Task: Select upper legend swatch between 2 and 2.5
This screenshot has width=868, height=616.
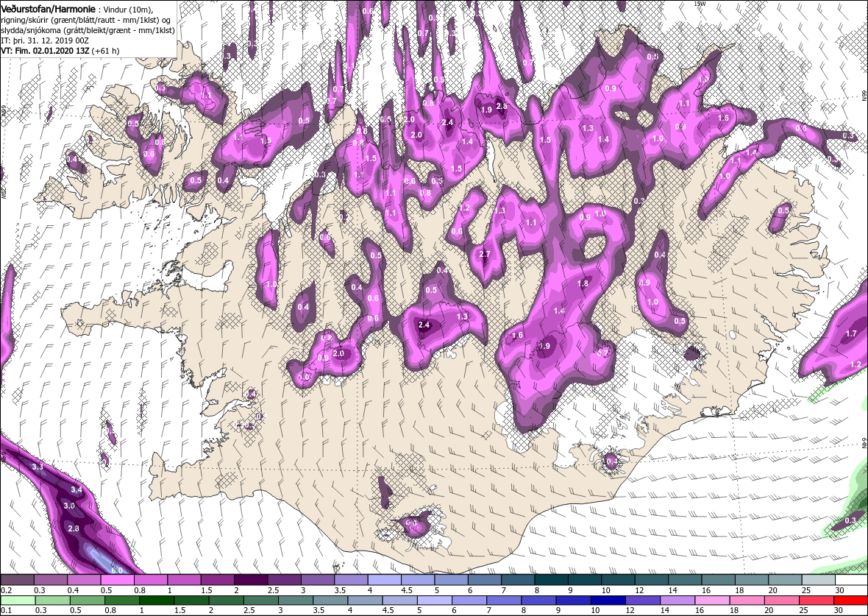Action: 251,579
